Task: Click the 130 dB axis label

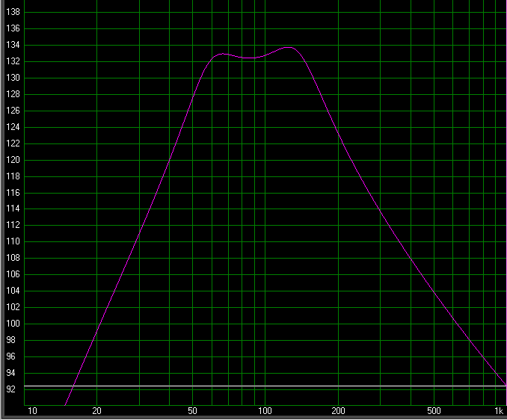Action: tap(13, 78)
